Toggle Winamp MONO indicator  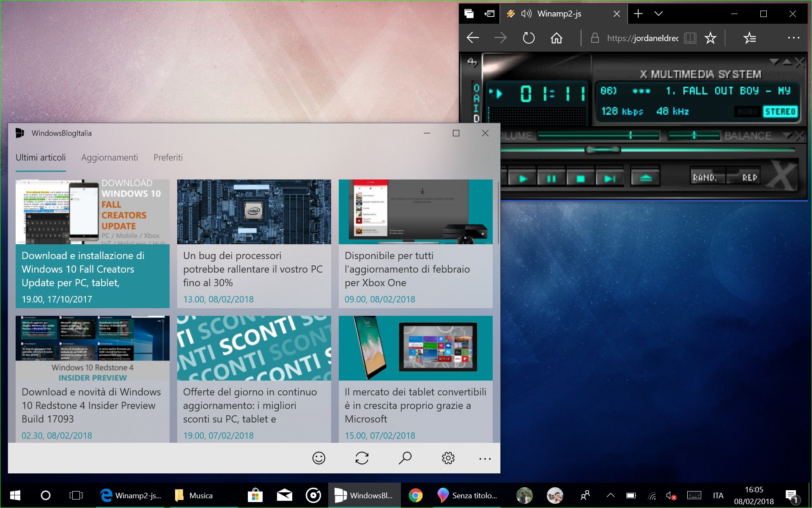coord(747,112)
